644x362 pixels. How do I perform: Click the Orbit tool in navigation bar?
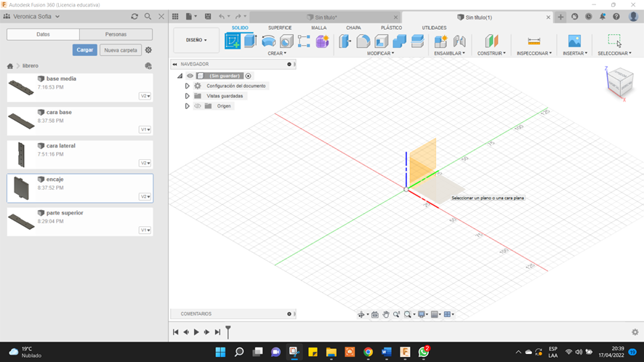(361, 314)
